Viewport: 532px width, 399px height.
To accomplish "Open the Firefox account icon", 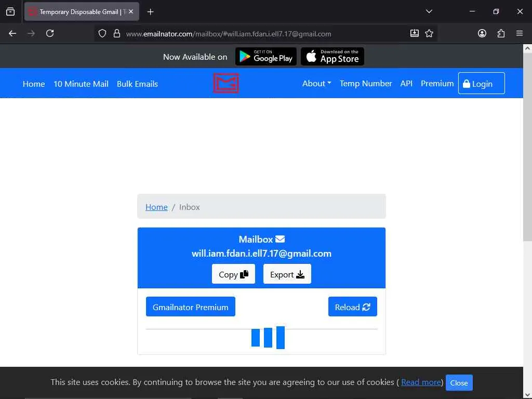I will tap(482, 33).
